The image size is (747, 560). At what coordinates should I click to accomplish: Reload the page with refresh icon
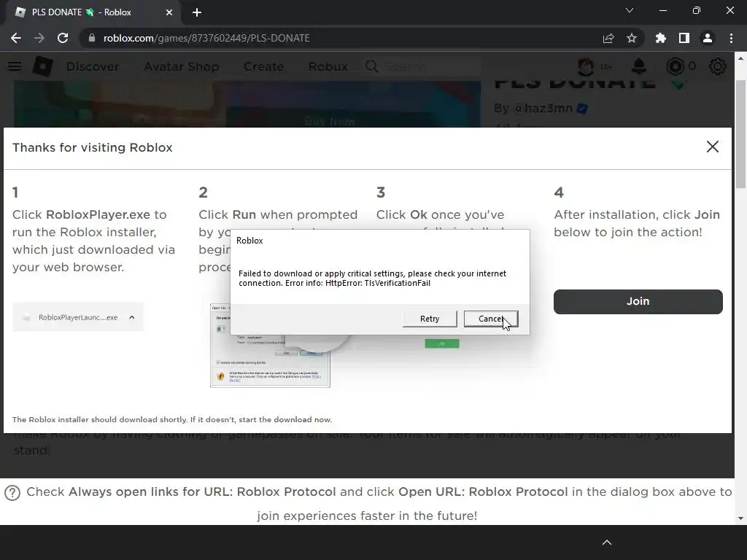pyautogui.click(x=63, y=38)
